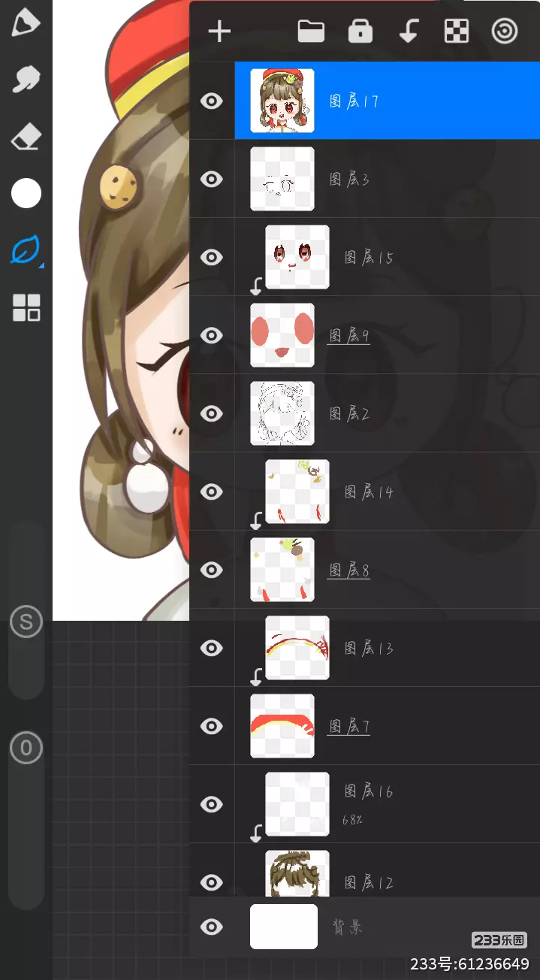This screenshot has height=980, width=540.
Task: Select the pen brush tool
Action: point(26,24)
